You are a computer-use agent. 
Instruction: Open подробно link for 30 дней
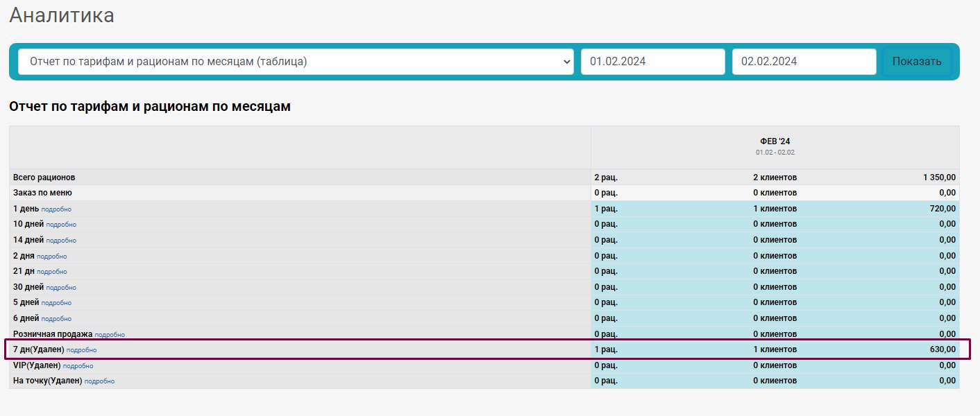tap(61, 288)
